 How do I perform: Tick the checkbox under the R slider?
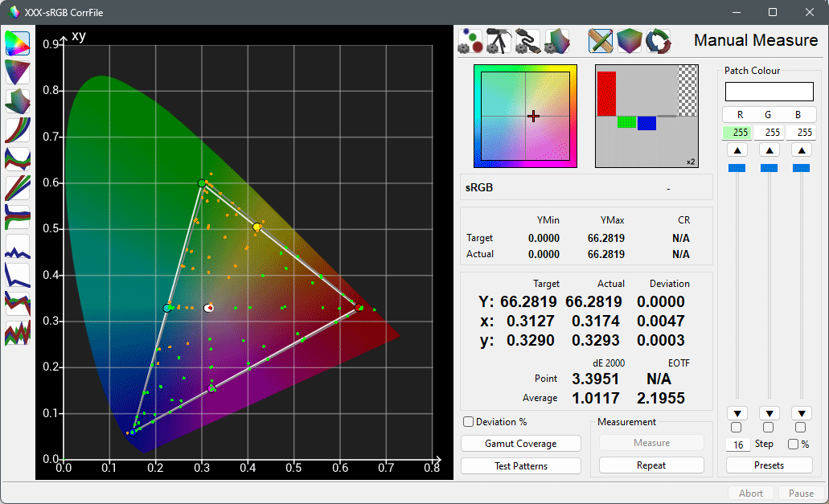click(736, 428)
